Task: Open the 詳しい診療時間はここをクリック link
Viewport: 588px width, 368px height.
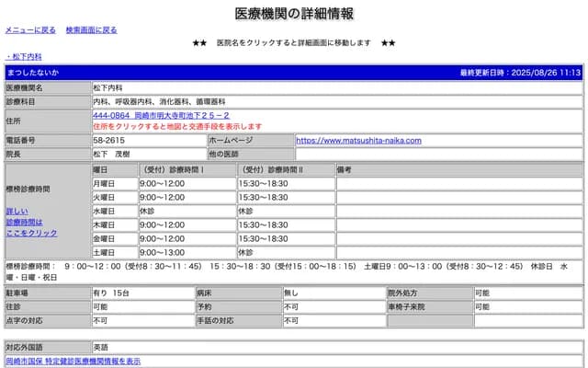Action: coord(31,222)
